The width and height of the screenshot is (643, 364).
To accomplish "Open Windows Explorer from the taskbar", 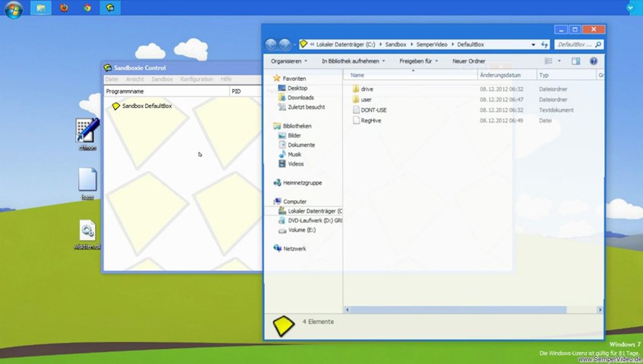I will (x=41, y=8).
